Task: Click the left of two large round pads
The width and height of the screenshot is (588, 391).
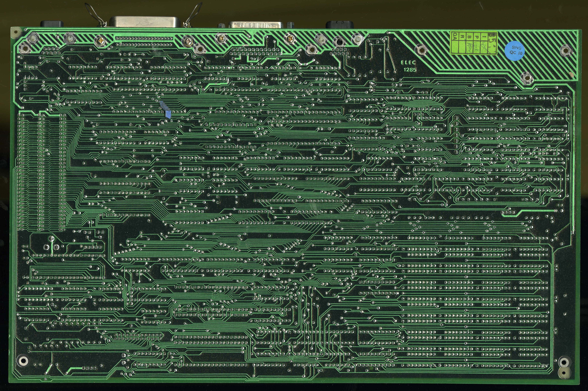Action: [x=47, y=247]
